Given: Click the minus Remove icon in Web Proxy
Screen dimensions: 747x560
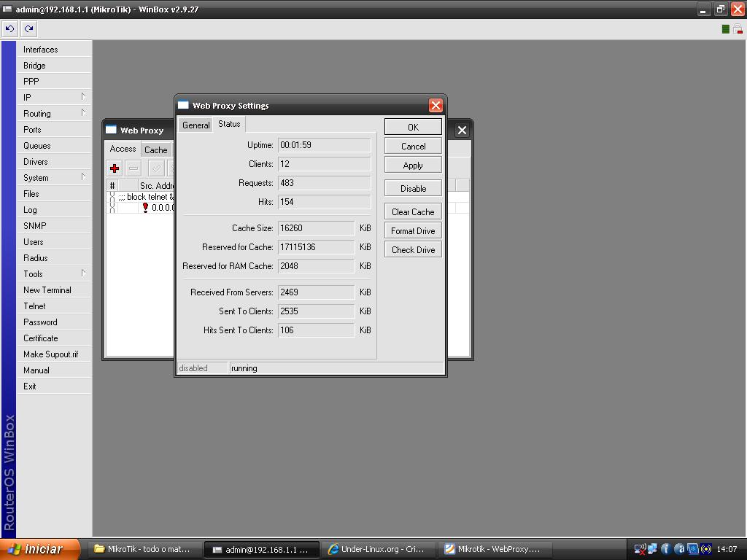Looking at the screenshot, I should point(134,168).
